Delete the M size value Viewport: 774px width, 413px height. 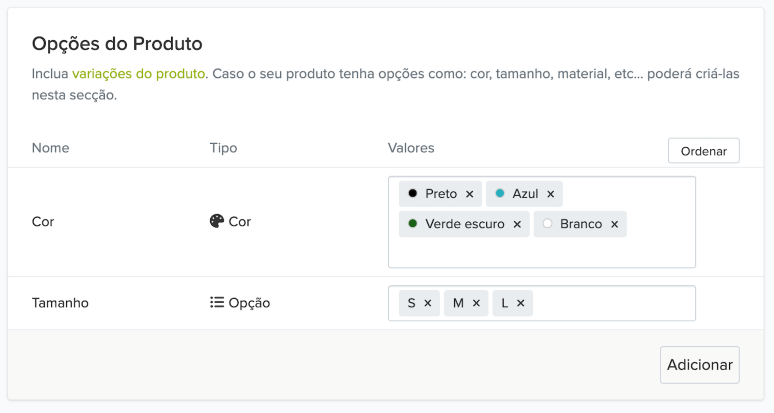click(476, 303)
